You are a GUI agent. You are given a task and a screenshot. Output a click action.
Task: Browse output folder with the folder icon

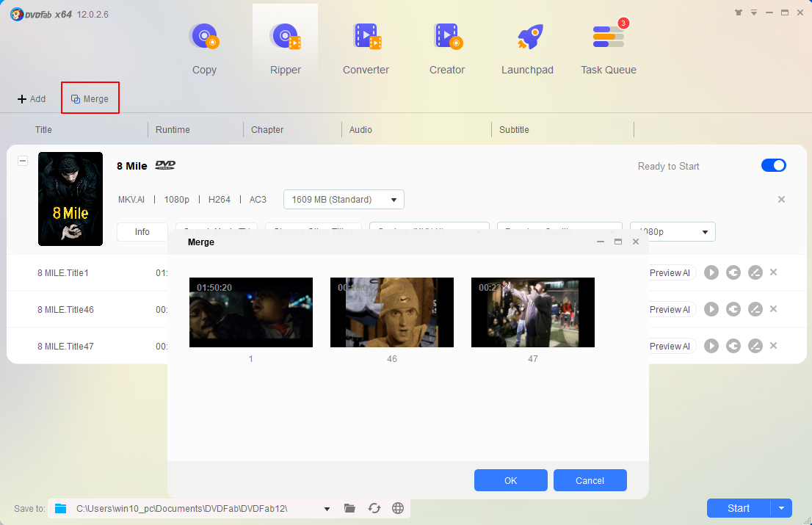[349, 508]
